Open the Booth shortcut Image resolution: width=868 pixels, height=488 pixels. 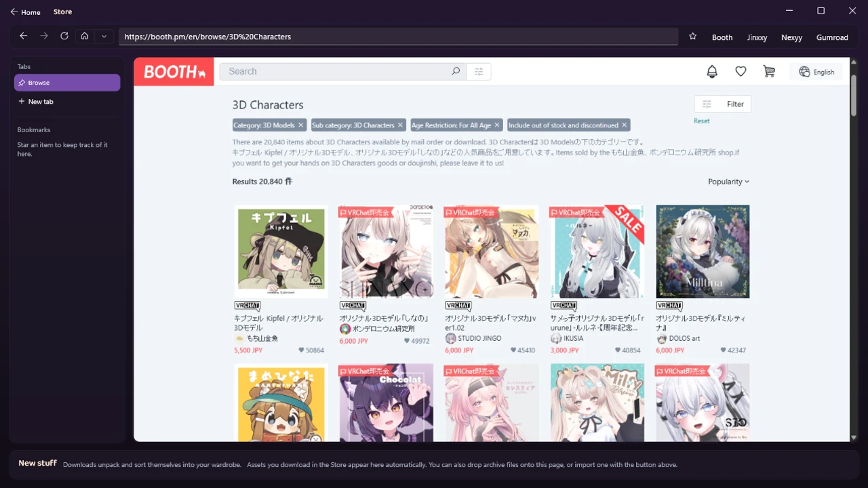click(x=722, y=37)
